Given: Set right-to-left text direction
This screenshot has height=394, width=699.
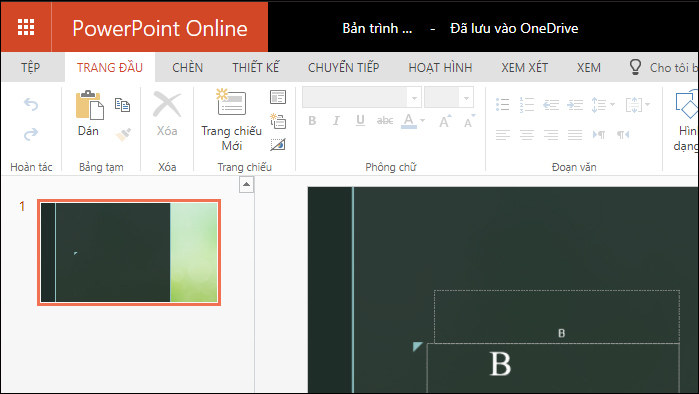Looking at the screenshot, I should pyautogui.click(x=623, y=135).
